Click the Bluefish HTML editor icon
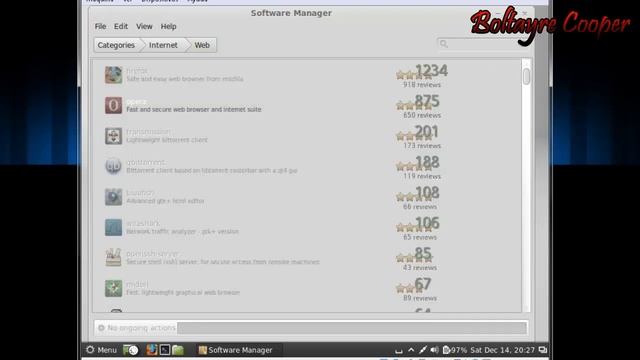Screen dimensions: 640x360 tap(113, 197)
